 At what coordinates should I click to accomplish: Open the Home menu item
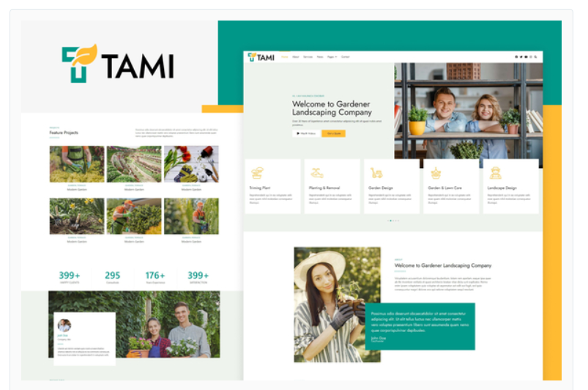pos(285,57)
